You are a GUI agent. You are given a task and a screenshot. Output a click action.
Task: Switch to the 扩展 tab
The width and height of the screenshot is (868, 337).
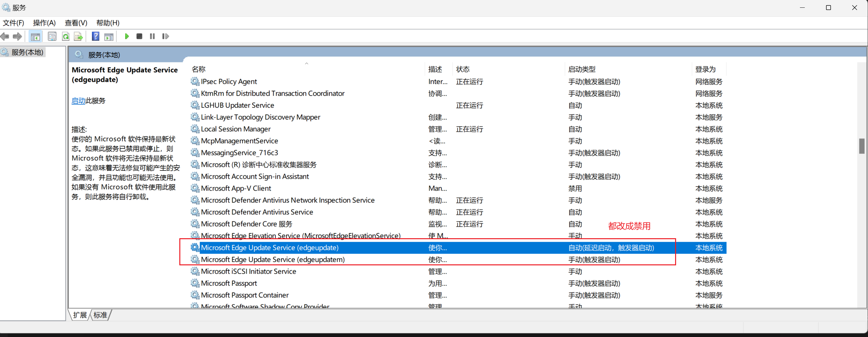tap(80, 315)
